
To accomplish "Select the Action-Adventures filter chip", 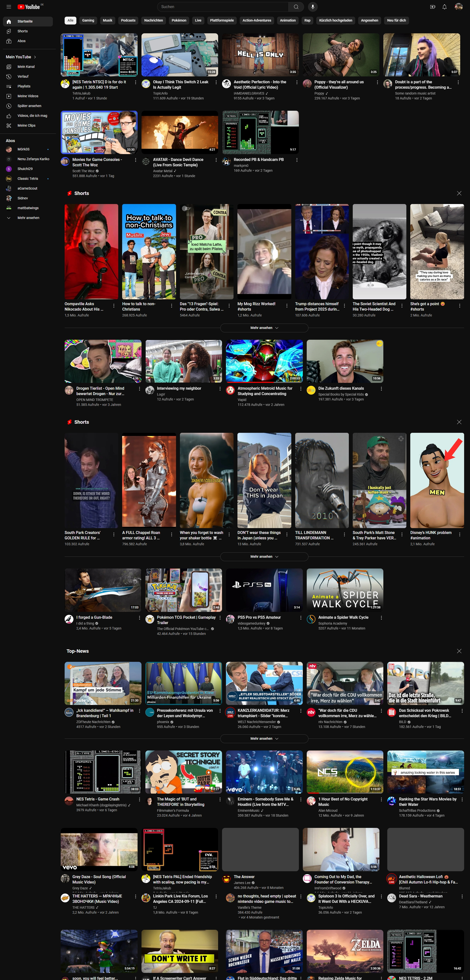I will [x=257, y=21].
